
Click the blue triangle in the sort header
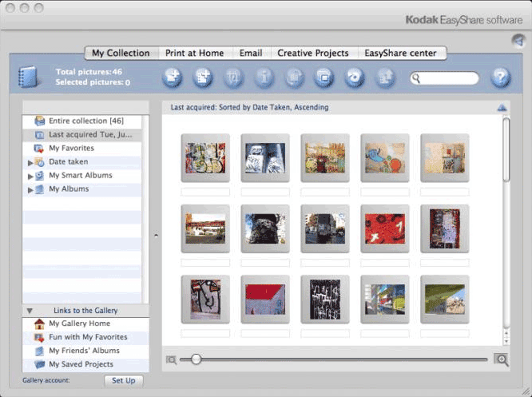point(502,107)
